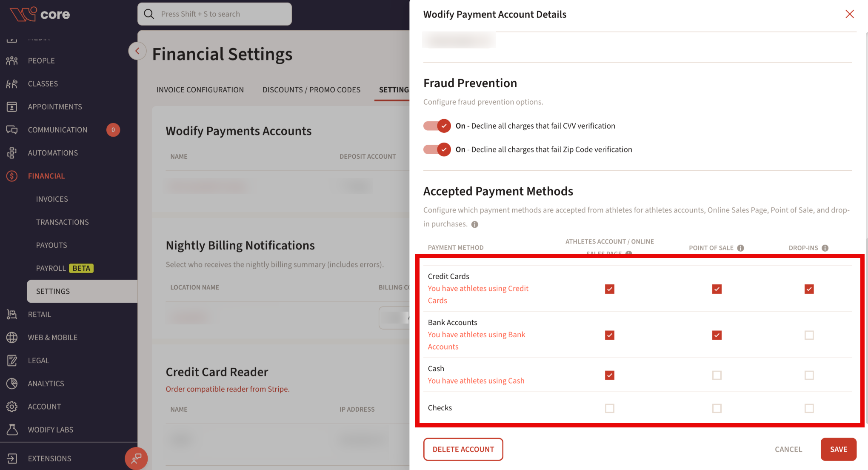Open the round support chat button
The width and height of the screenshot is (868, 470).
click(x=136, y=459)
